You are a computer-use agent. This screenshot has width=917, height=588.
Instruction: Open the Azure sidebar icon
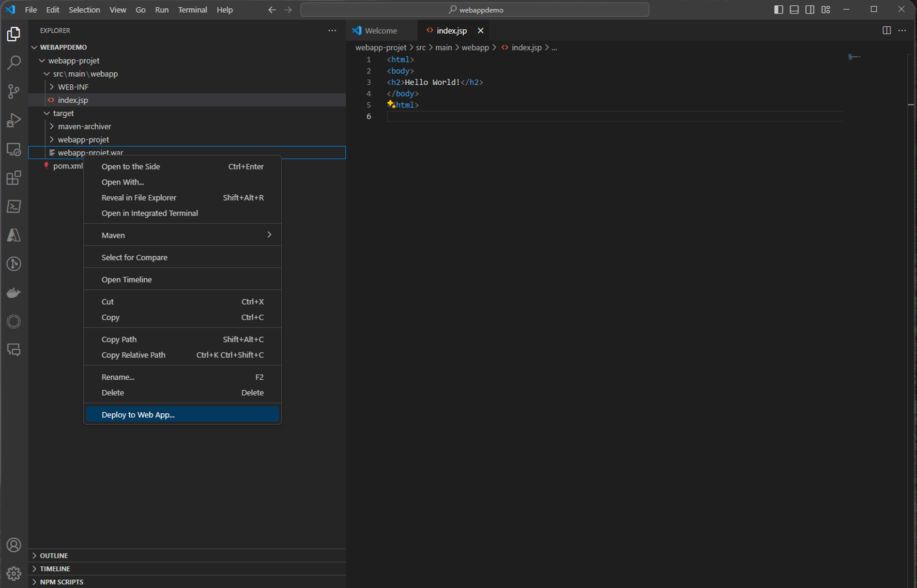(14, 235)
